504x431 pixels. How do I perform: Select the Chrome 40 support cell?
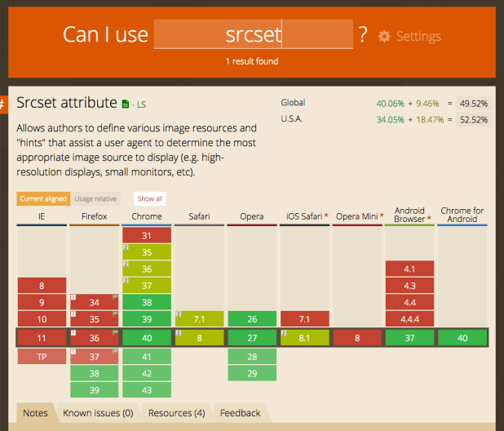tap(147, 338)
